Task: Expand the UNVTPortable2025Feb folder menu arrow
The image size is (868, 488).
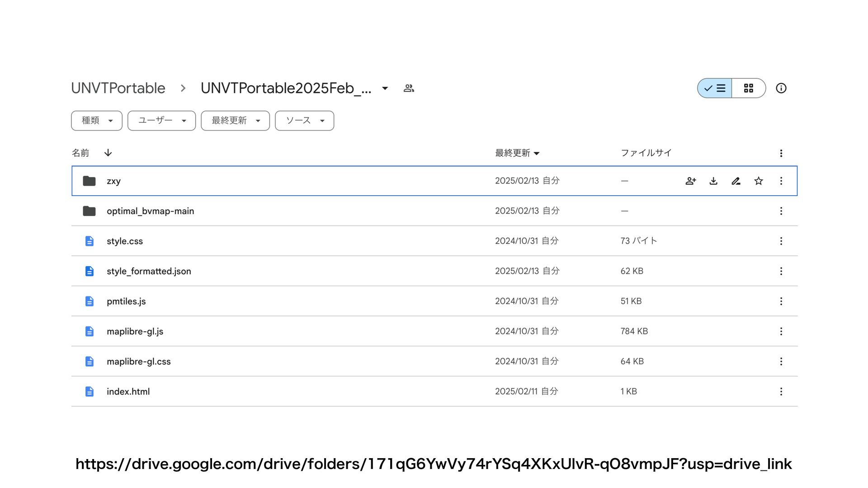Action: click(x=385, y=88)
